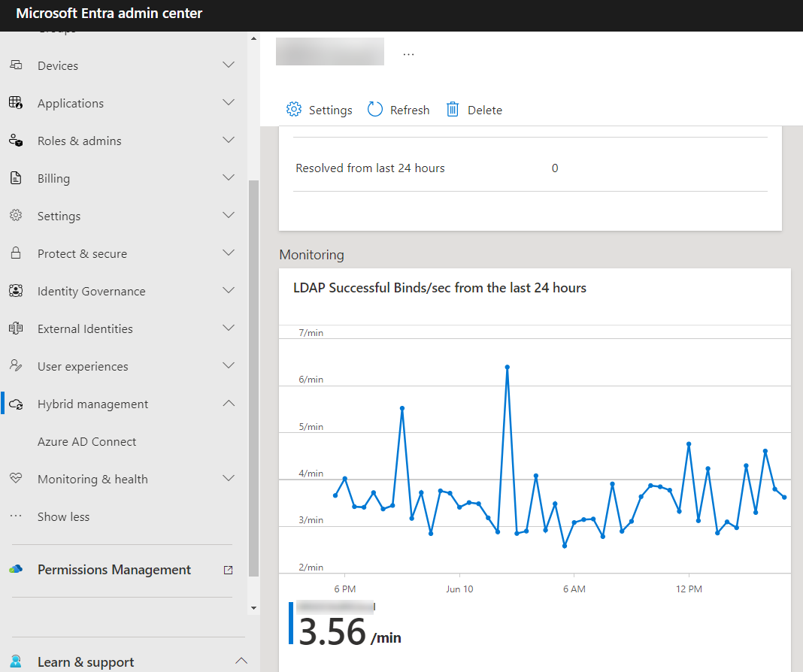Screen dimensions: 803x672
Task: Click the Settings toolbar button label
Action: point(330,110)
